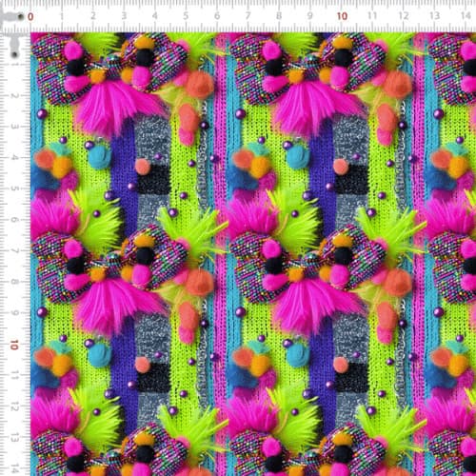Click the number 4 on the vertical ruler

[x=14, y=157]
